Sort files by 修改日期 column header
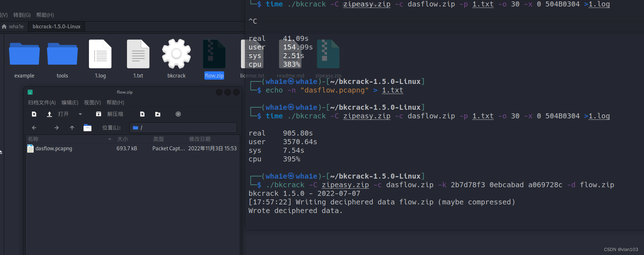644x255 pixels. 200,139
